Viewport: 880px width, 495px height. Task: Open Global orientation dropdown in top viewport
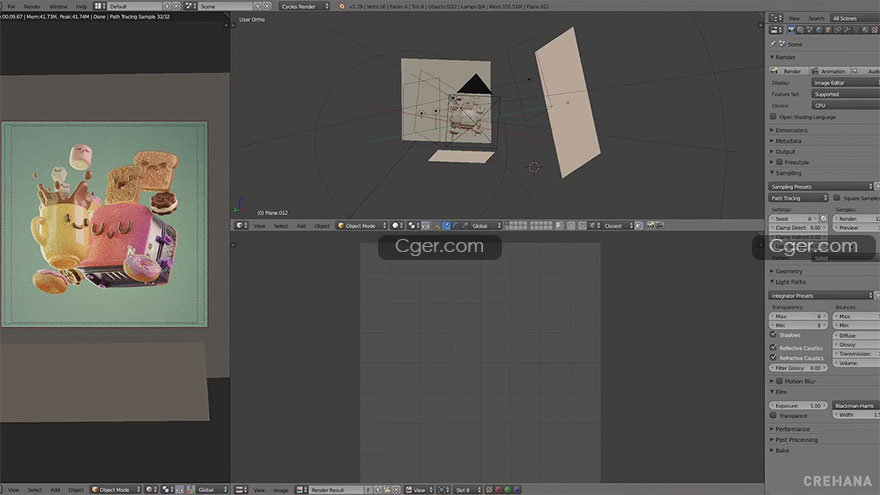(x=486, y=226)
